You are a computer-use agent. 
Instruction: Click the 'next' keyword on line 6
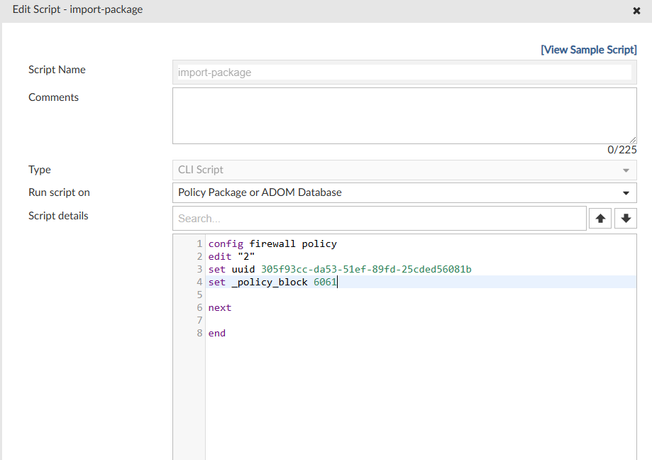pos(219,308)
